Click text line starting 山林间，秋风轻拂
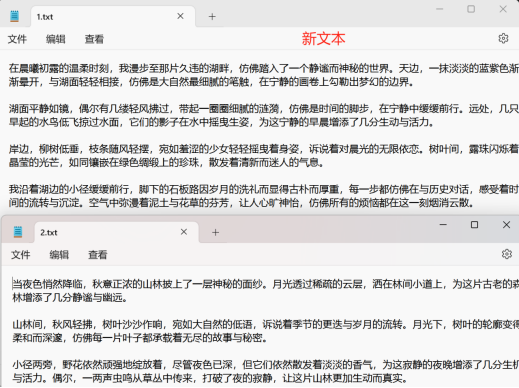The image size is (519, 388). [x=266, y=324]
